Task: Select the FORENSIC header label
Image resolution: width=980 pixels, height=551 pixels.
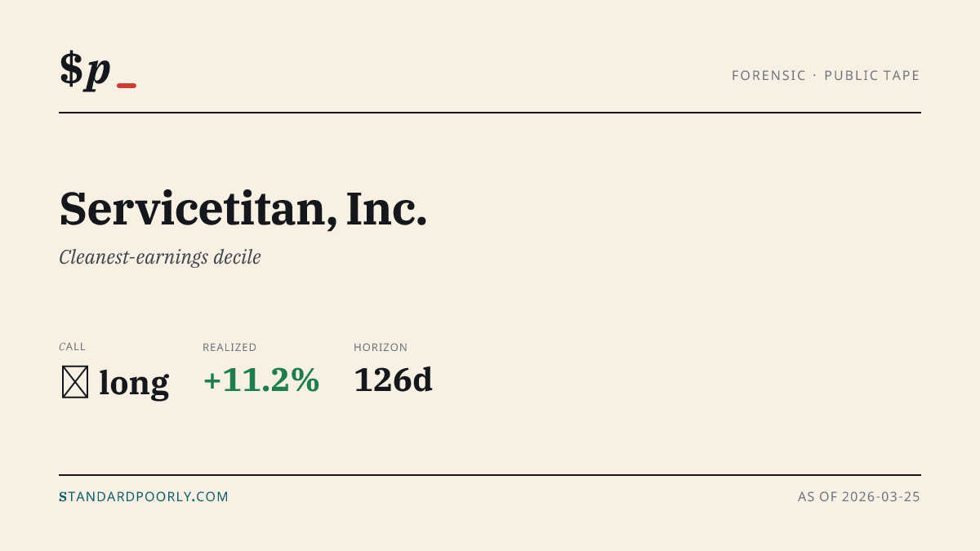Action: pyautogui.click(x=768, y=76)
